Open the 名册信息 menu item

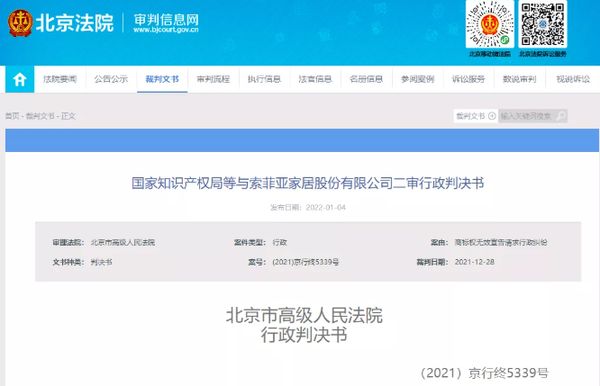click(366, 79)
